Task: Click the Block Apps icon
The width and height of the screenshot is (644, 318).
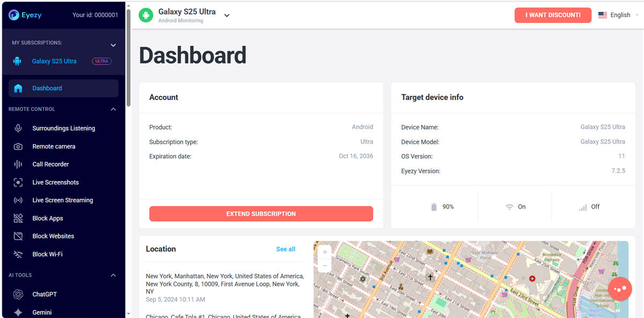Action: pos(18,218)
